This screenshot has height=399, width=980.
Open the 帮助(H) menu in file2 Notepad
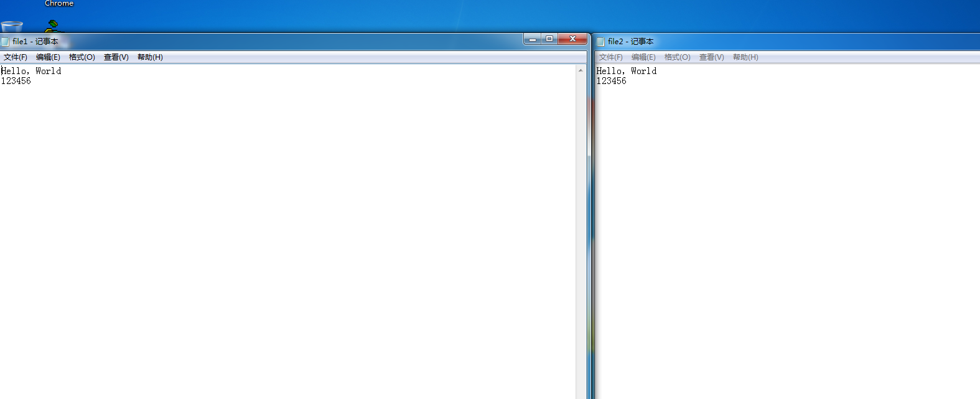click(x=745, y=57)
